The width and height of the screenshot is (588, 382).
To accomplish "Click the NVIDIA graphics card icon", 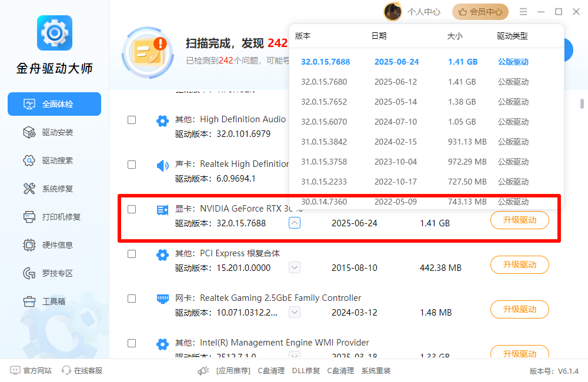I will pyautogui.click(x=162, y=210).
